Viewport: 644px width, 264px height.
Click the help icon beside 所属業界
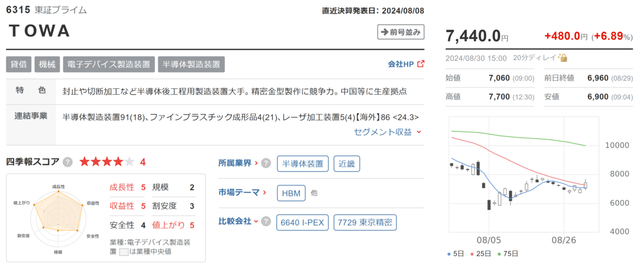tap(266, 163)
